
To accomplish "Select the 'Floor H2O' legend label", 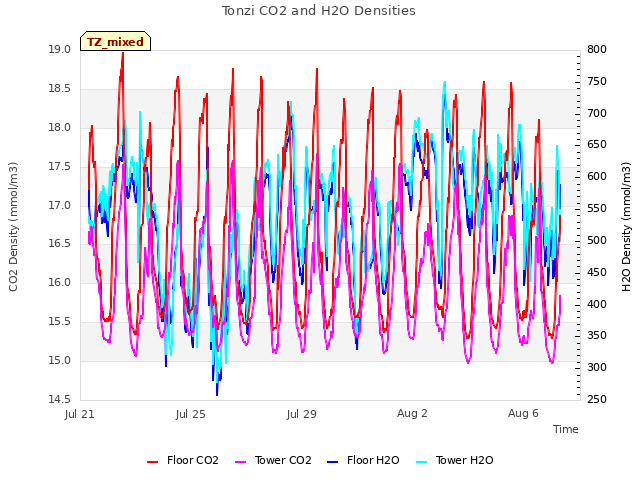I will click(x=373, y=460).
